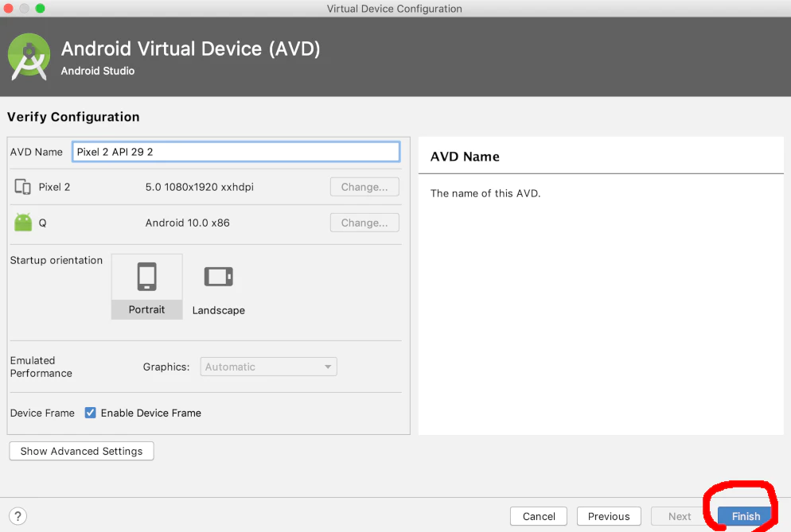Image resolution: width=791 pixels, height=532 pixels.
Task: Close the Virtual Device Configuration window
Action: [8, 8]
